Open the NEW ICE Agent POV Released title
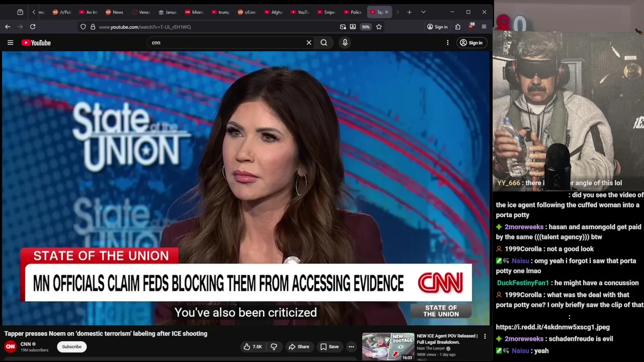The image size is (644, 362). tap(447, 339)
